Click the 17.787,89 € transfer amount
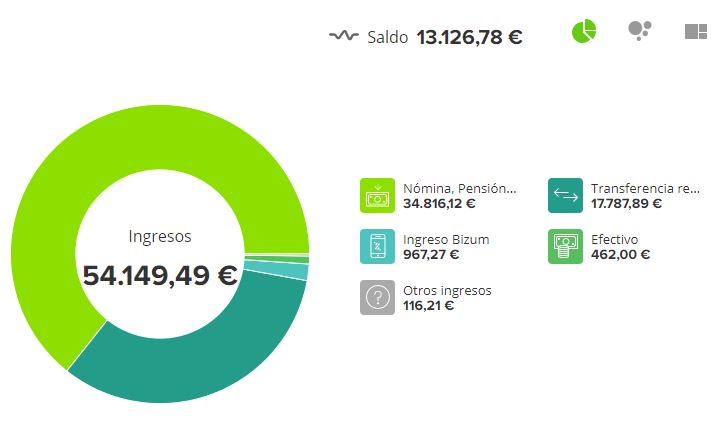This screenshot has height=441, width=713. (x=627, y=203)
